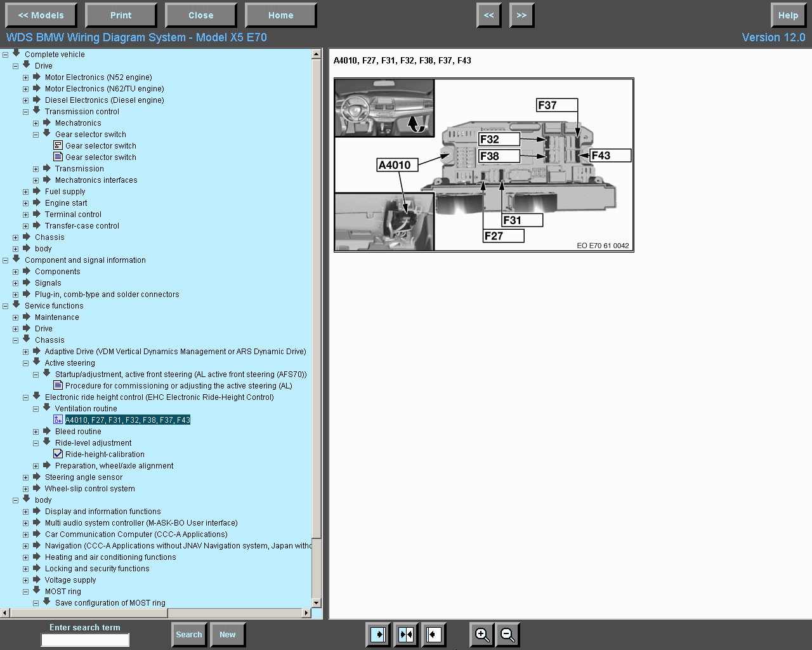The width and height of the screenshot is (812, 650).
Task: Click the arrow icon next to Fuel supply
Action: point(37,191)
